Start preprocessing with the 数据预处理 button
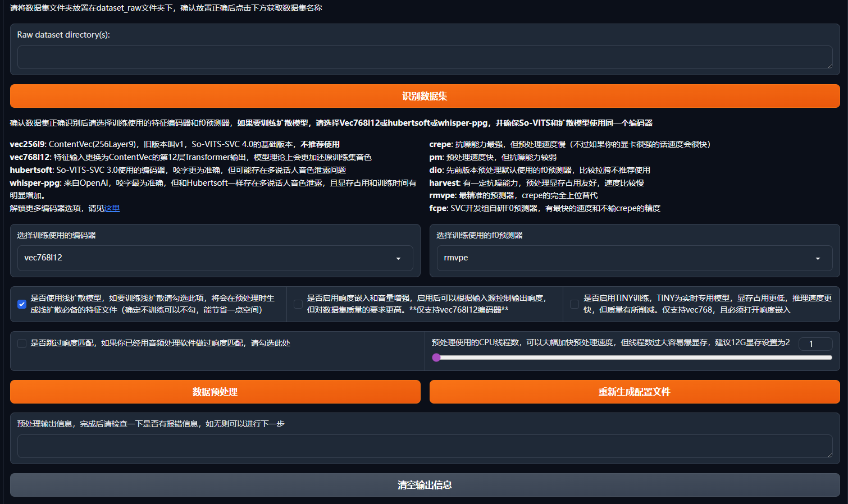This screenshot has width=848, height=504. click(215, 392)
